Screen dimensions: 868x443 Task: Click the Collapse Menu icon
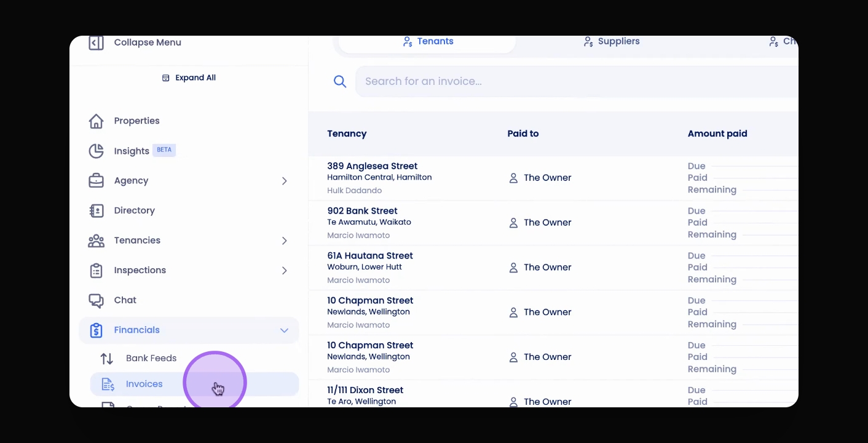click(x=96, y=42)
